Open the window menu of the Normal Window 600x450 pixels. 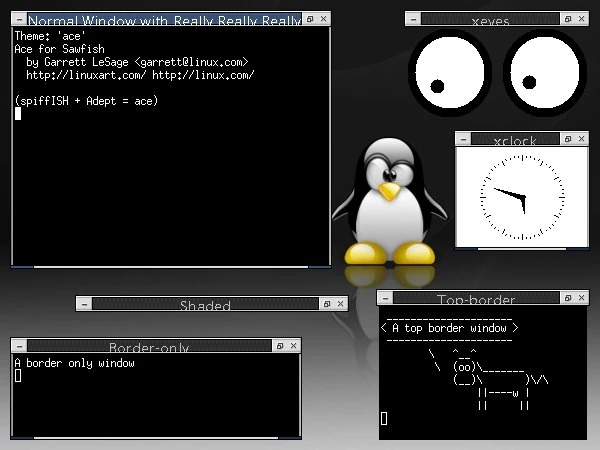click(x=19, y=19)
